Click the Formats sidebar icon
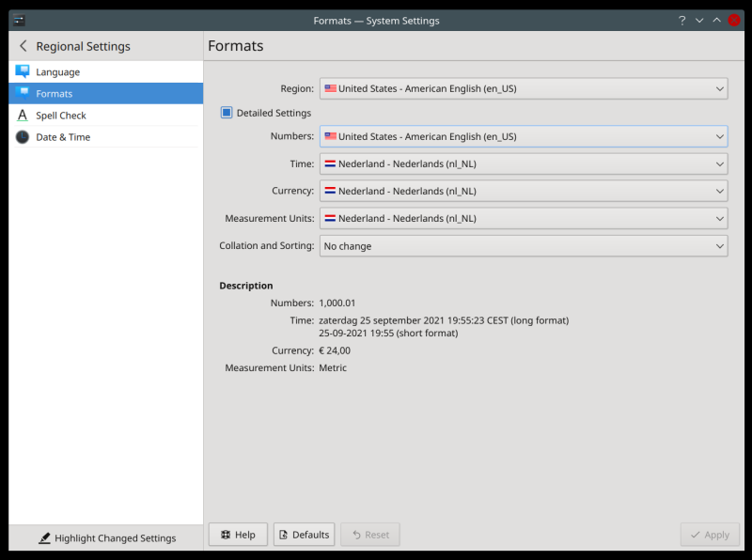 (x=23, y=93)
